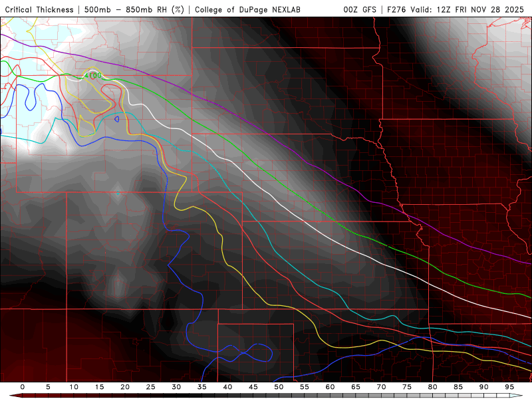The height and width of the screenshot is (399, 532).
Task: Click the "55" tick on the color scale
Action: click(x=305, y=387)
